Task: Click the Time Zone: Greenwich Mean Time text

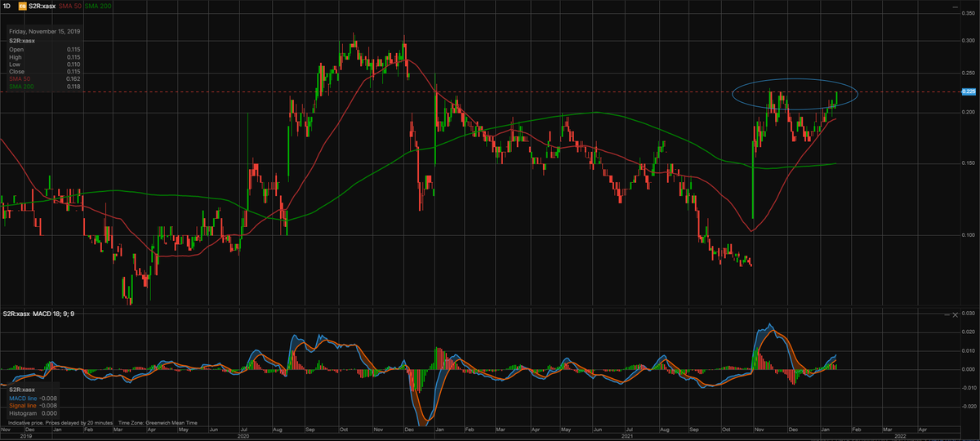Action: coord(159,422)
